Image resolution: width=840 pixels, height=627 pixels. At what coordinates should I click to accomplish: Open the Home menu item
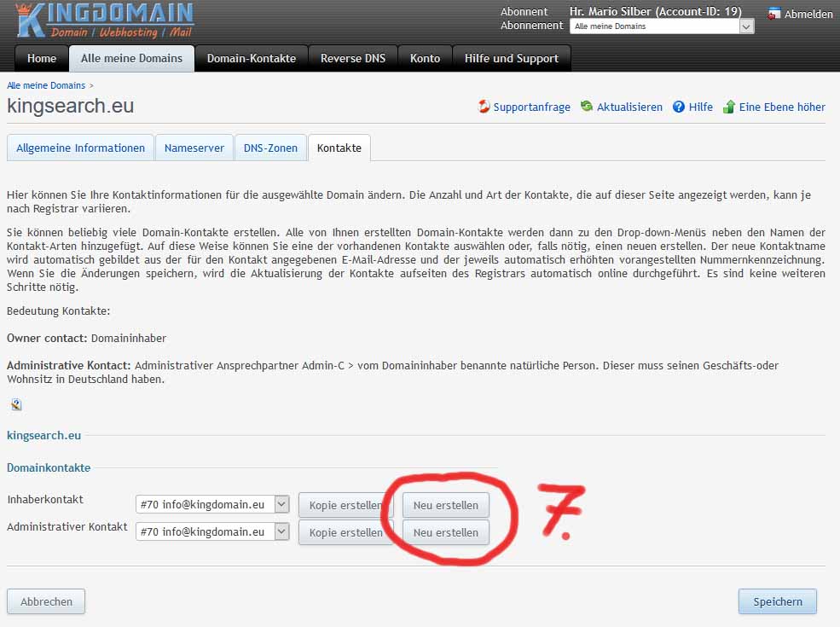(42, 59)
